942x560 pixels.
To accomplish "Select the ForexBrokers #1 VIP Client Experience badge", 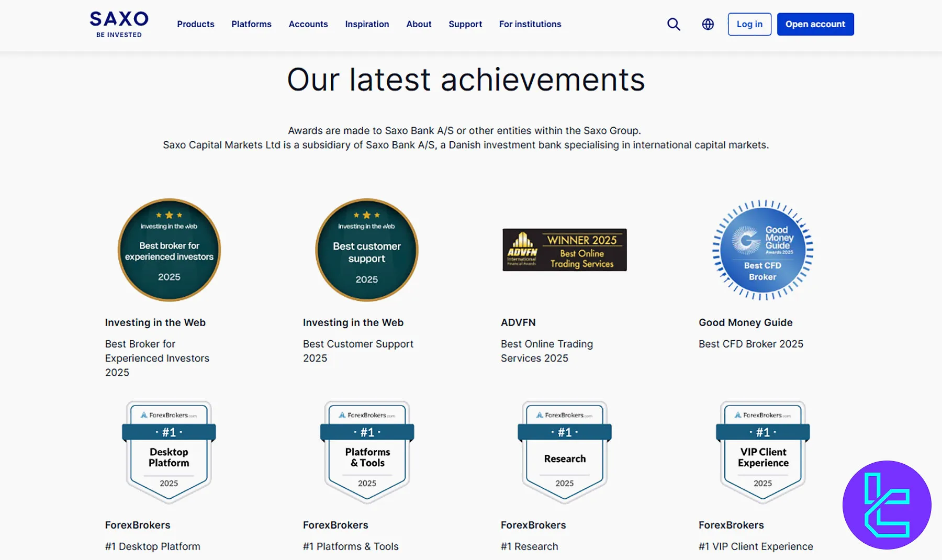I will coord(762,452).
